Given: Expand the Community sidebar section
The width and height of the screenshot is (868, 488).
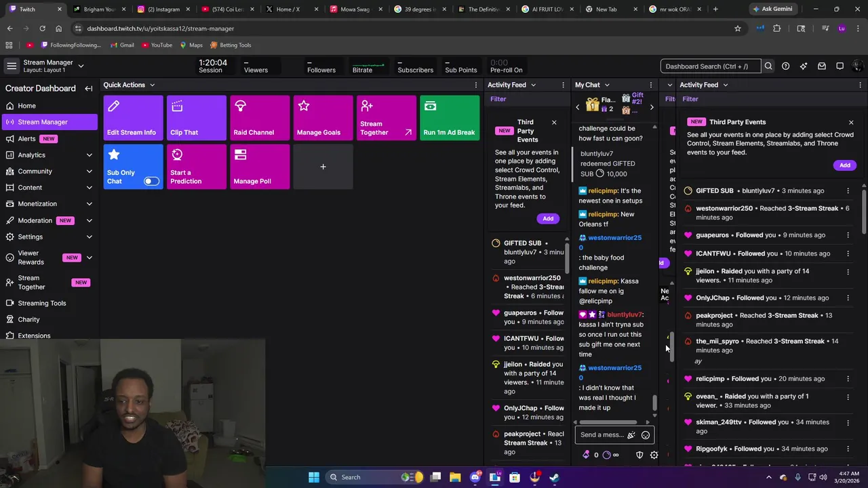Looking at the screenshot, I should click(x=89, y=171).
